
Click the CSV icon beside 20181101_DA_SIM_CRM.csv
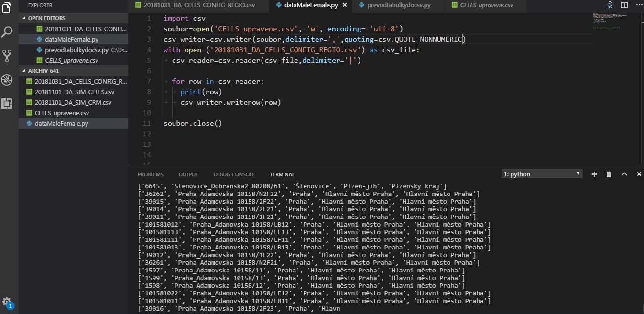(x=29, y=102)
